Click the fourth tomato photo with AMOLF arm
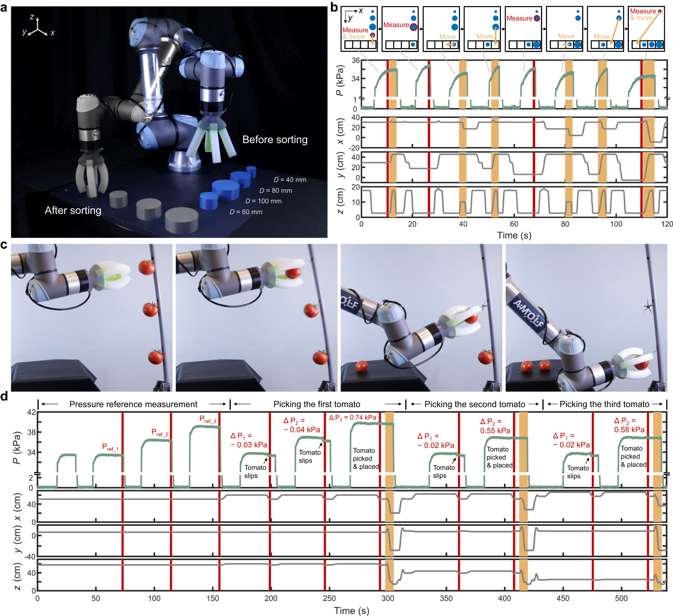Image resolution: width=673 pixels, height=616 pixels. click(586, 317)
